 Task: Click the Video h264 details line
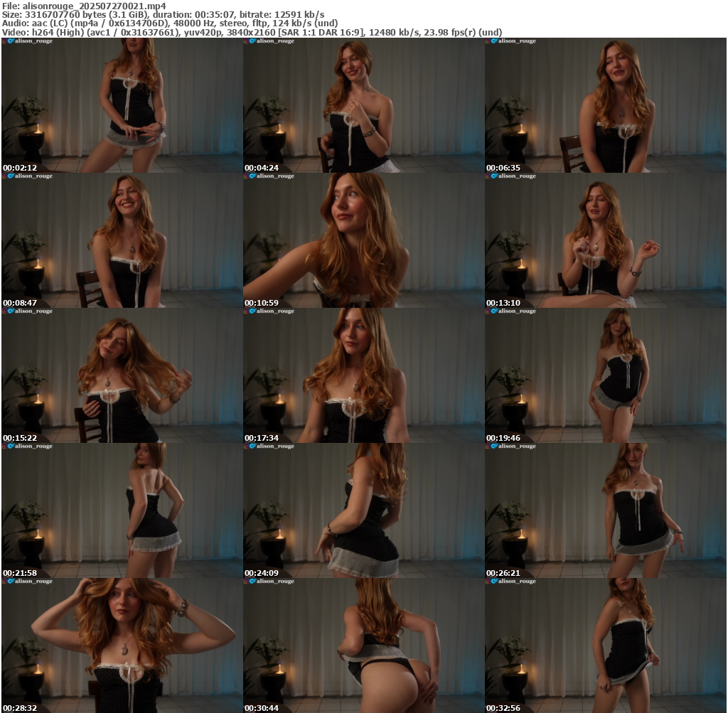pyautogui.click(x=252, y=32)
